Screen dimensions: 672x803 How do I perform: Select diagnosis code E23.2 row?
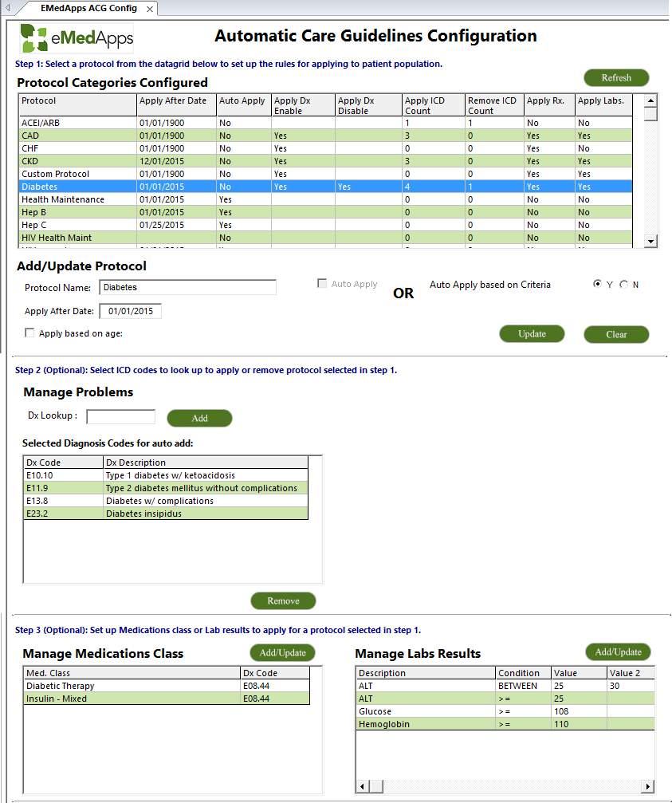(x=166, y=514)
